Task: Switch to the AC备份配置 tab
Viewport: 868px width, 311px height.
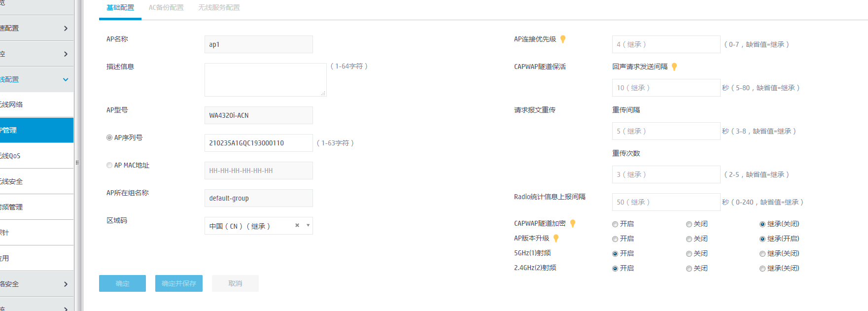Action: click(166, 8)
